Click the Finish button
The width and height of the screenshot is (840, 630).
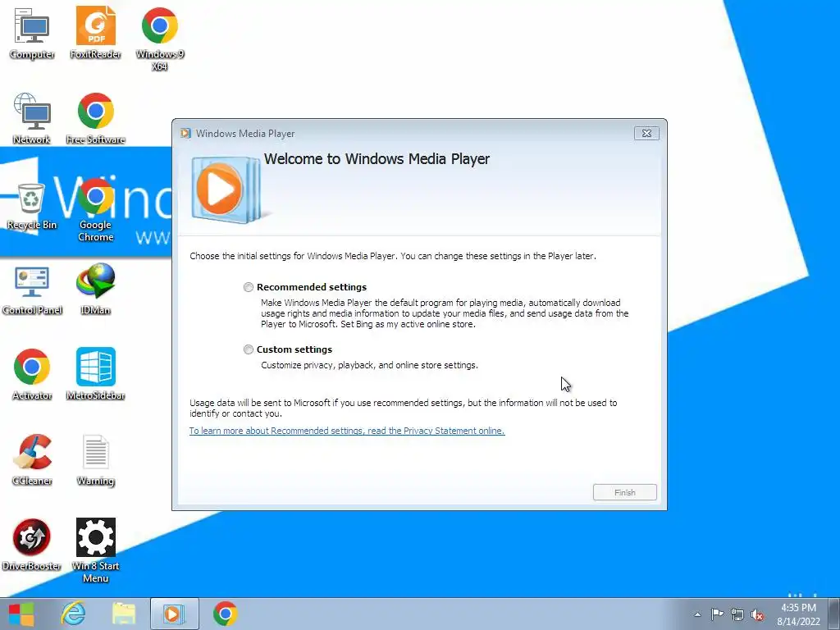coord(624,492)
